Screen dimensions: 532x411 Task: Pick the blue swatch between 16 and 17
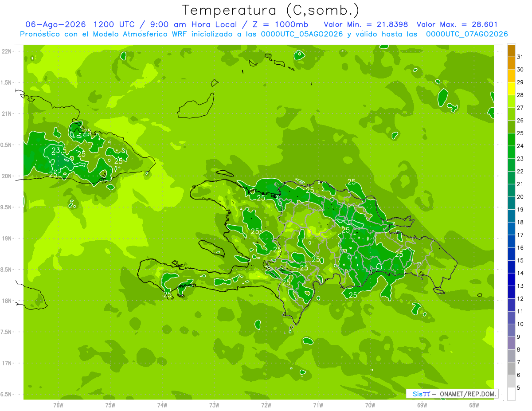point(511,242)
